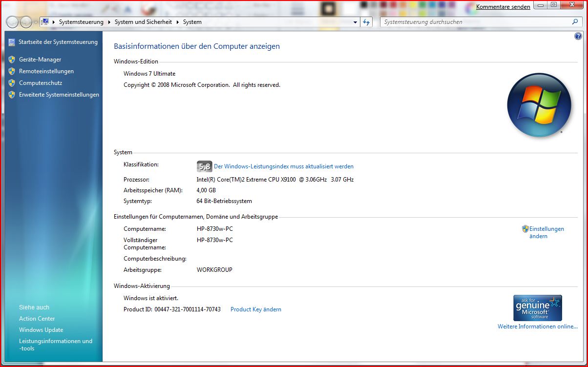Open Startseite der Systemsteuerung
The image size is (588, 367).
click(x=58, y=42)
